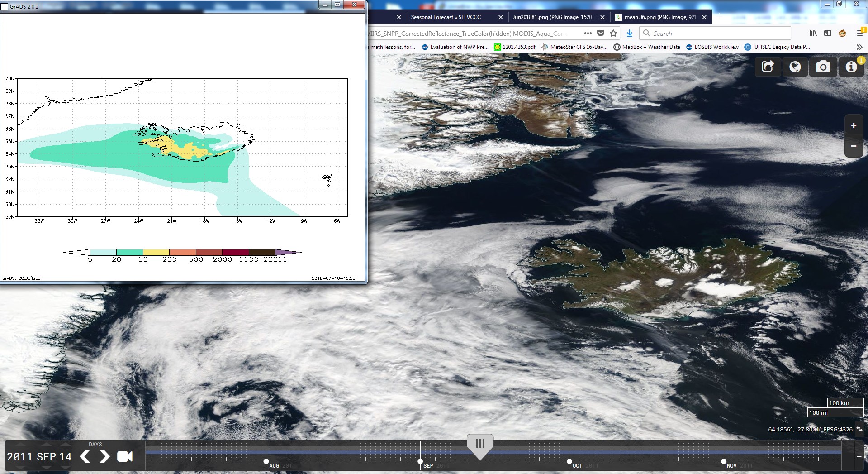Screen dimensions: 868x474
Task: Click the yellow 50-200 colorbar swatch
Action: (x=156, y=252)
